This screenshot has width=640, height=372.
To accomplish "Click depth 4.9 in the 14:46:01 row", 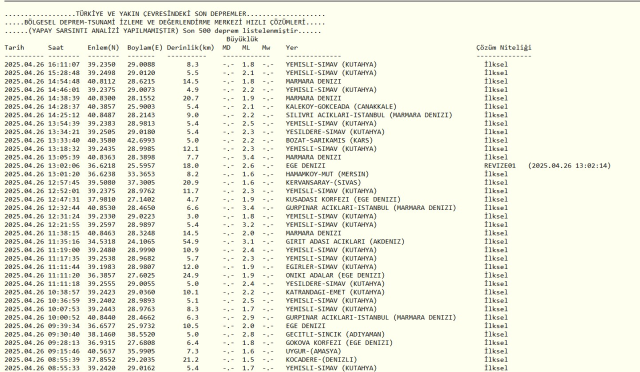I will 192,90.
